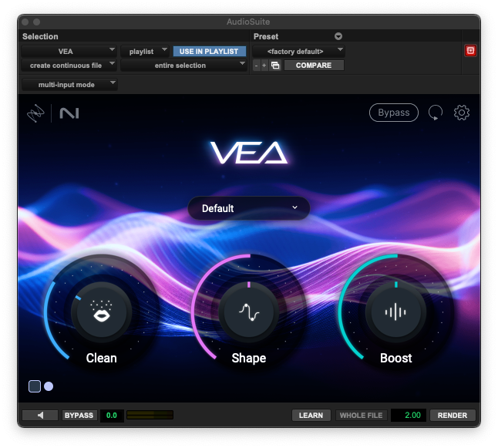Open the entire selection dropdown
The width and height of the screenshot is (498, 448).
pyautogui.click(x=184, y=66)
